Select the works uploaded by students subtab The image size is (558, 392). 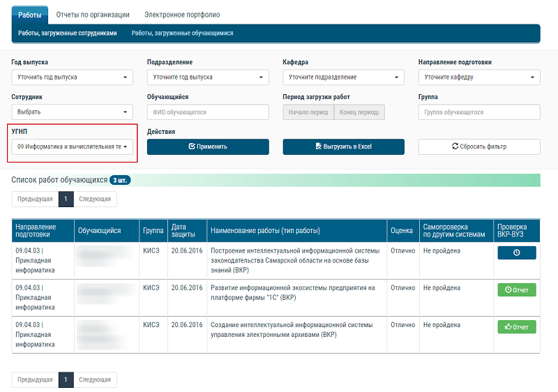(x=183, y=33)
